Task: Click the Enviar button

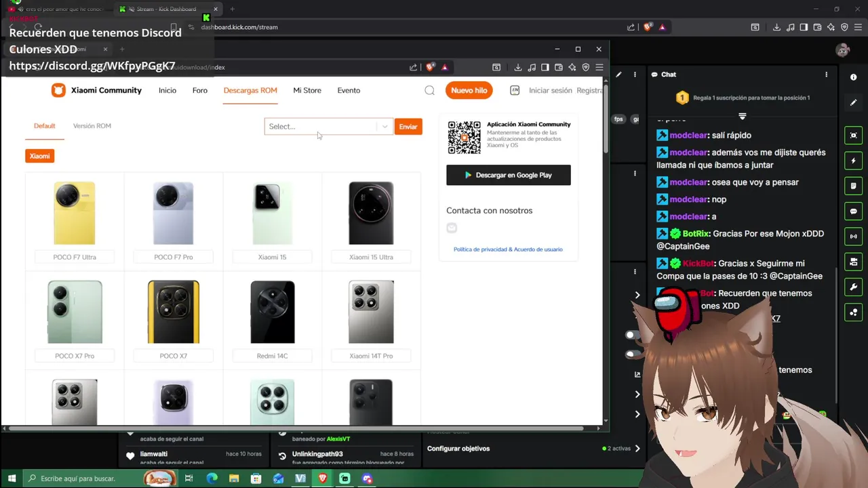Action: click(x=408, y=127)
